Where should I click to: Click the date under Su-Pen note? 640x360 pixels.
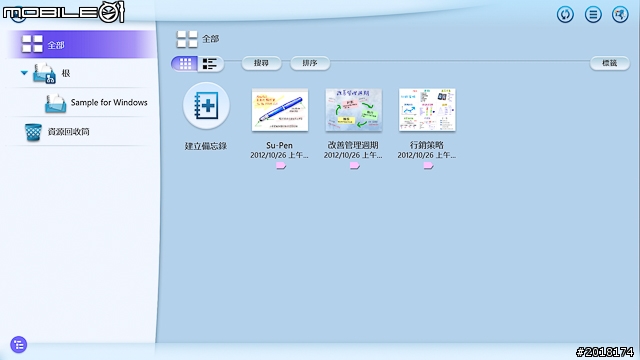[x=279, y=156]
